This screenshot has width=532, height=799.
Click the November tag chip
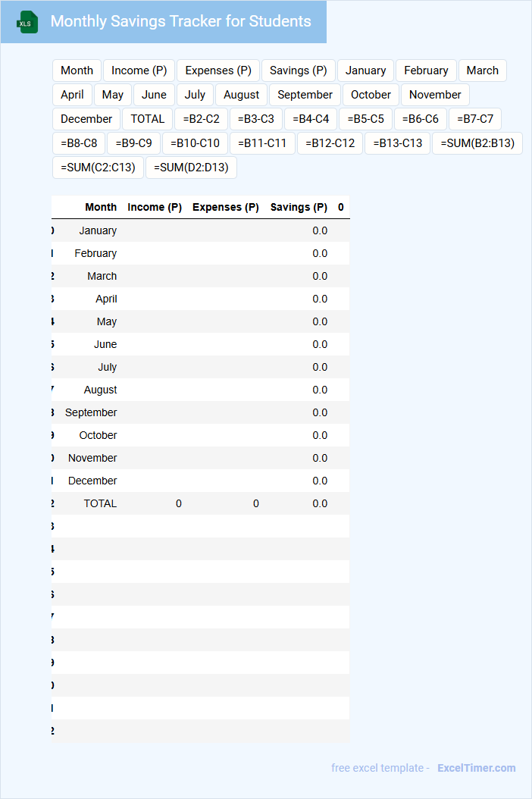(435, 95)
